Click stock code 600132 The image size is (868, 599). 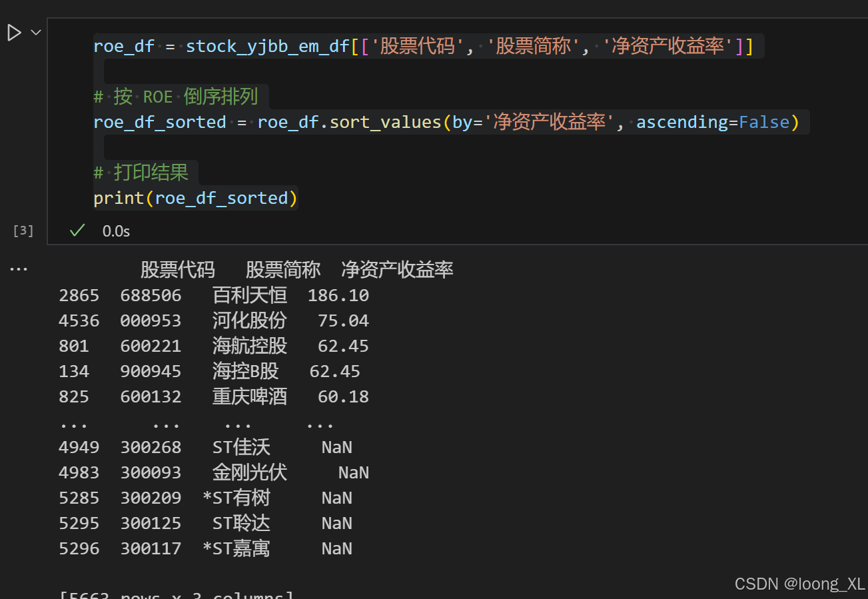click(151, 396)
